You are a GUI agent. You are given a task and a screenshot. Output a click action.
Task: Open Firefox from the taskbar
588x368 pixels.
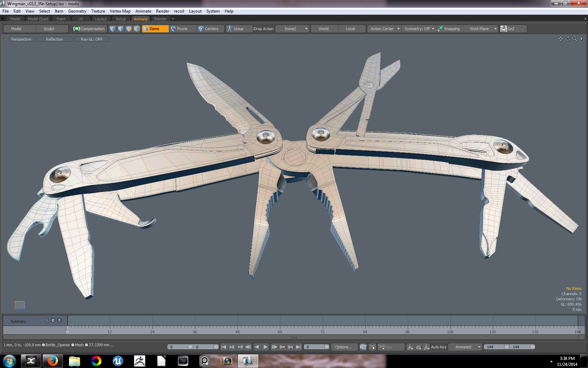tap(52, 361)
